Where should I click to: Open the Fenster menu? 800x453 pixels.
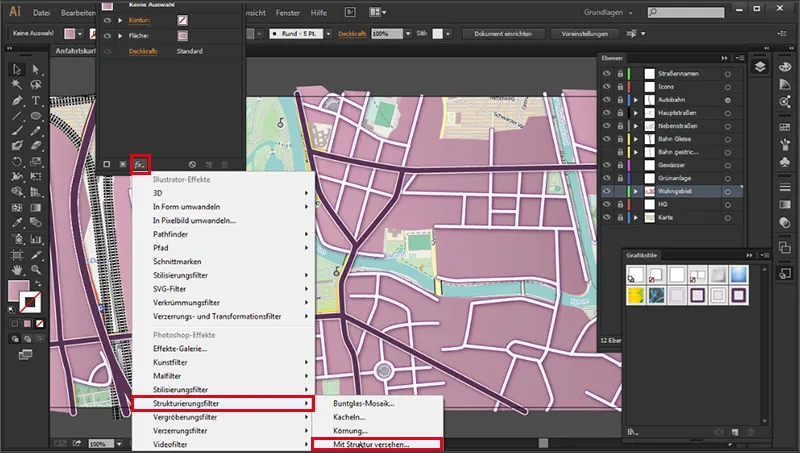coord(288,13)
